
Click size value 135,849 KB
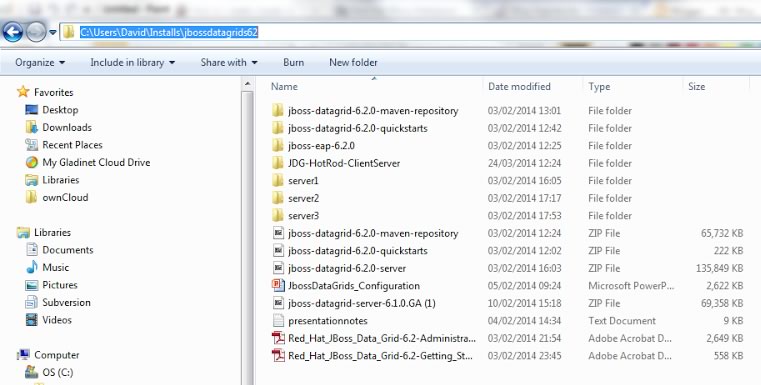[x=719, y=268]
